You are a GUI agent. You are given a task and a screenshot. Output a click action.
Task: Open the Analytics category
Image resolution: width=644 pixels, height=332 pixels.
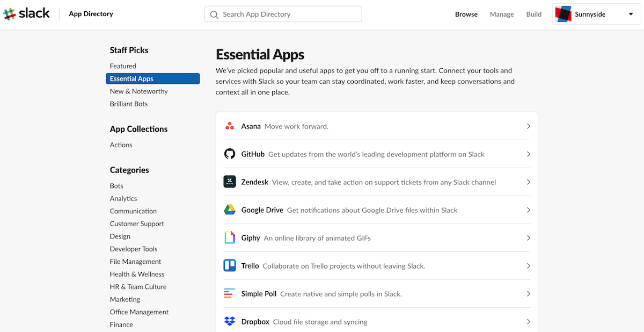click(x=123, y=199)
